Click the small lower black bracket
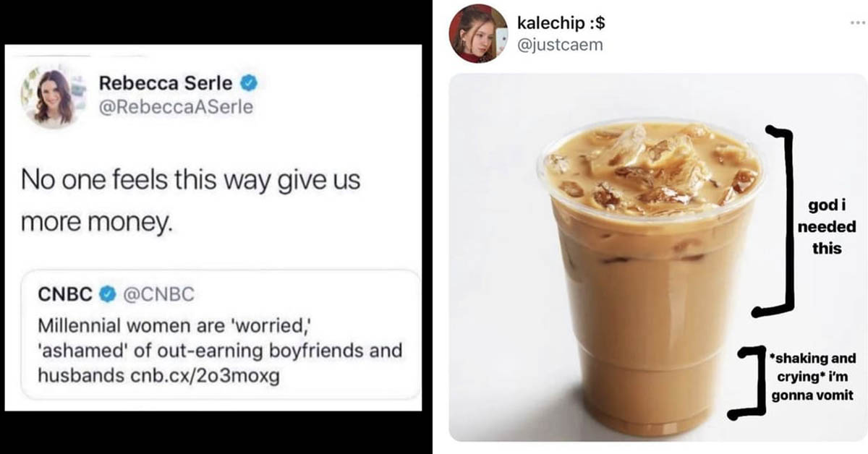 tap(747, 382)
